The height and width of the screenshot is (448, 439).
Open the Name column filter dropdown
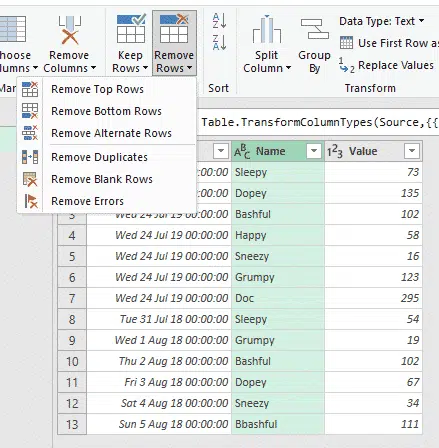click(314, 151)
